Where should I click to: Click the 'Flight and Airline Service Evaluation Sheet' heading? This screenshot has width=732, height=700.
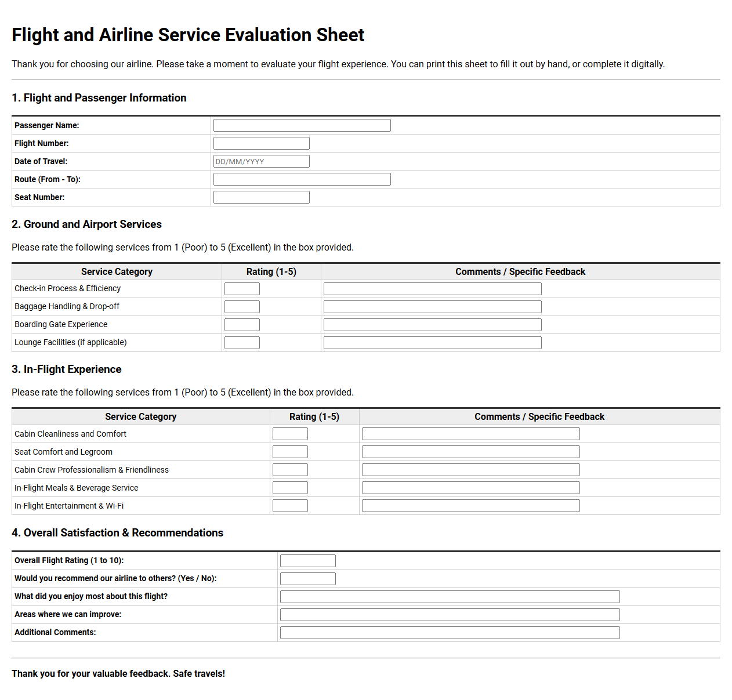188,35
